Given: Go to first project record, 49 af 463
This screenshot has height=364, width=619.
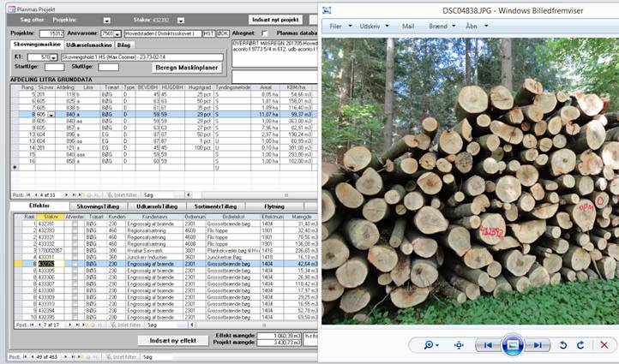Looking at the screenshot, I should click(25, 357).
